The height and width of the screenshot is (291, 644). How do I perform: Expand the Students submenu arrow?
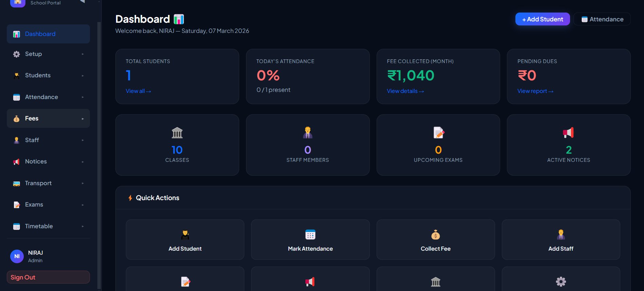82,76
